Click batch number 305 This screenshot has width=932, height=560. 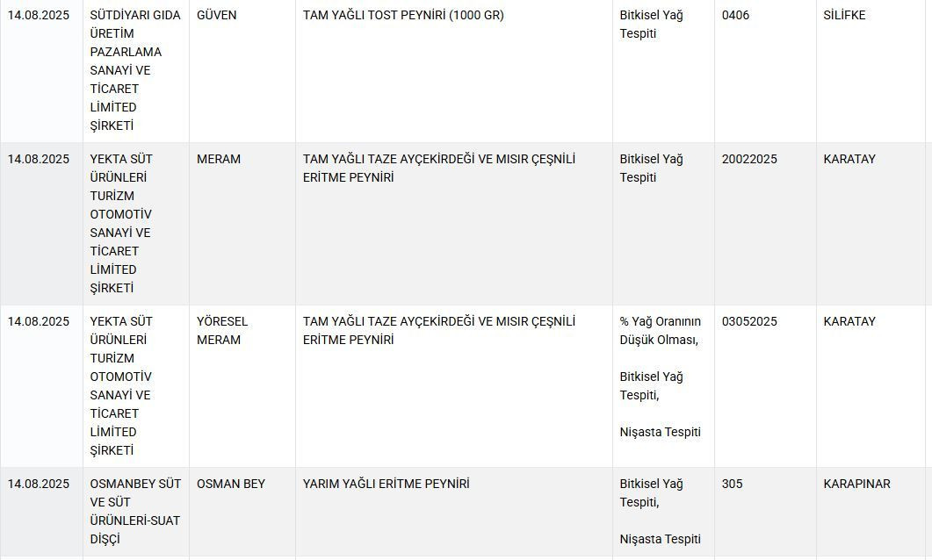point(732,484)
